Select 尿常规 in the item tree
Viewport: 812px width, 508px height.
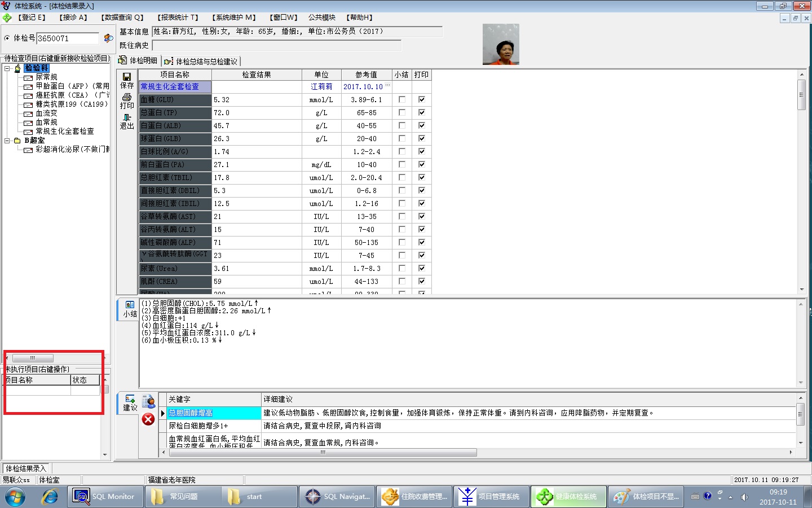(46, 77)
